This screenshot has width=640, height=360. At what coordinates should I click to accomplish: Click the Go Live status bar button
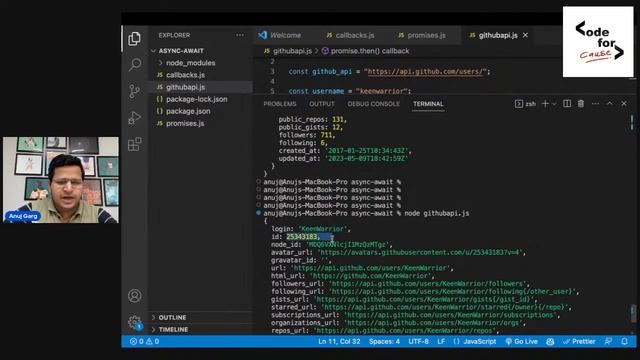(x=521, y=341)
